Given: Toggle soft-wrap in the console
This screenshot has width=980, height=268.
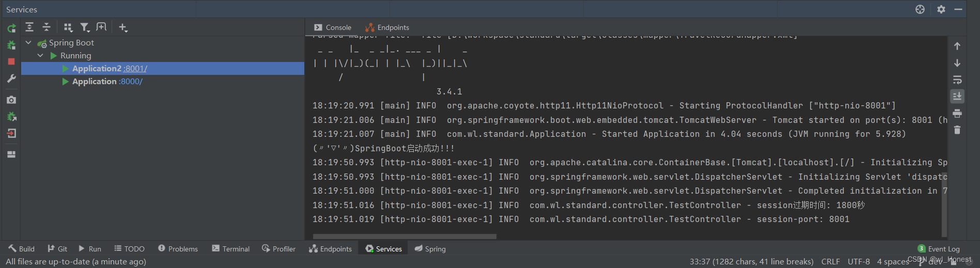Looking at the screenshot, I should click(957, 80).
